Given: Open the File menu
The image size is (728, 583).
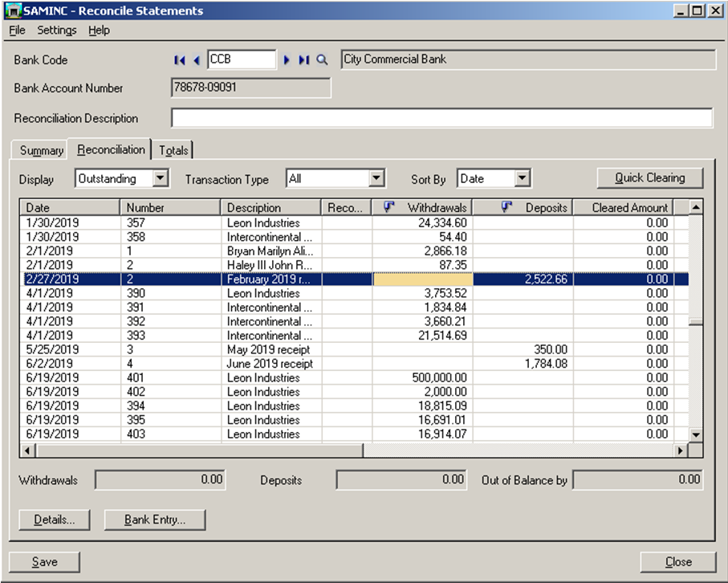Looking at the screenshot, I should point(17,31).
